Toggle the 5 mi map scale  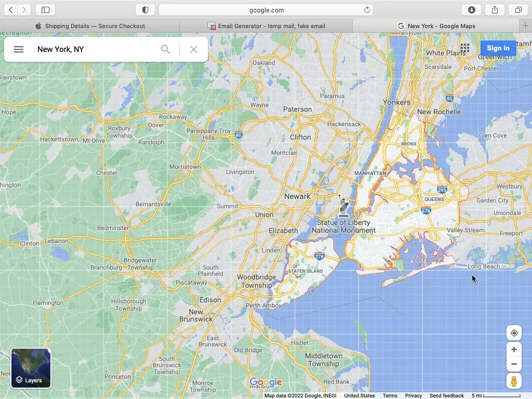496,395
